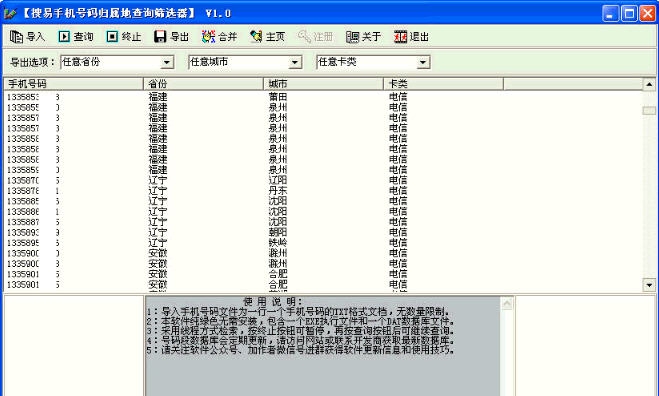The image size is (659, 396).
Task: Click the number starting 1335853
Action: point(33,98)
